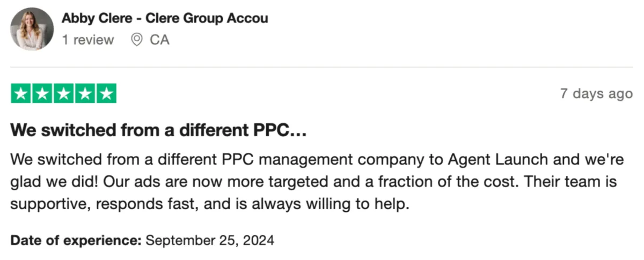Click the CA location label
Viewport: 644px width, 260px height.
159,40
